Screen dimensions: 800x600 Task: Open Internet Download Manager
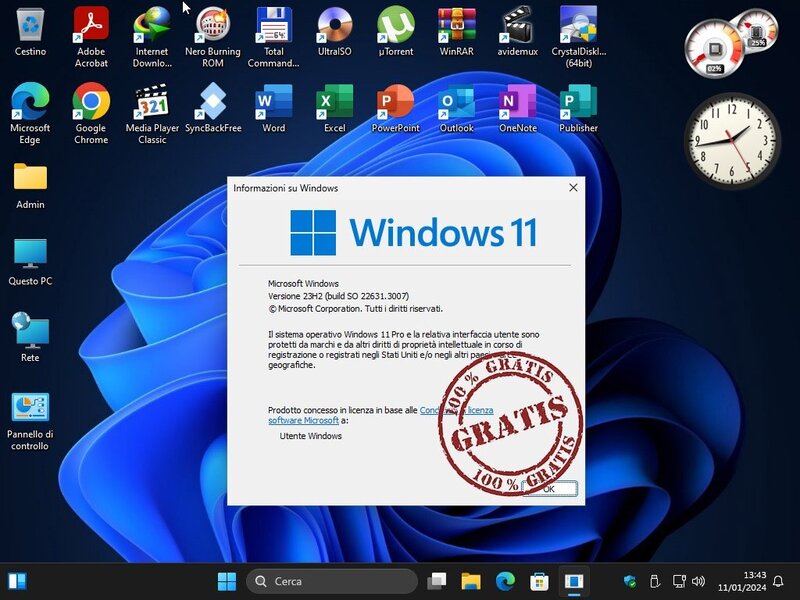[x=152, y=25]
